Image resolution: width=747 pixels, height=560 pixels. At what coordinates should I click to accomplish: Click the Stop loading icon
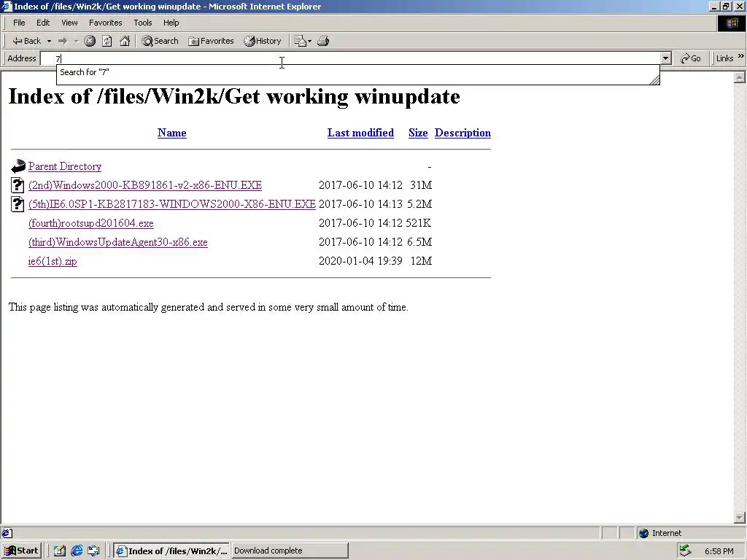click(x=90, y=41)
